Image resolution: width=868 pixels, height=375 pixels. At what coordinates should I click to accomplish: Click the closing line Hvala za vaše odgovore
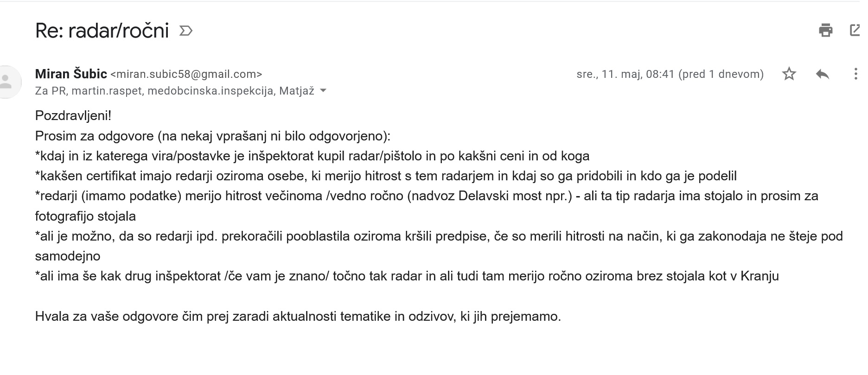[x=298, y=317]
